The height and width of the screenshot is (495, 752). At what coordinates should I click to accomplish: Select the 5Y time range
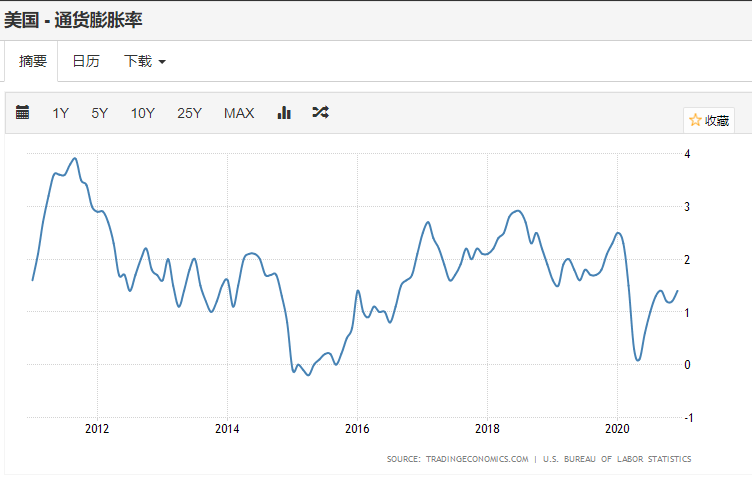(99, 113)
